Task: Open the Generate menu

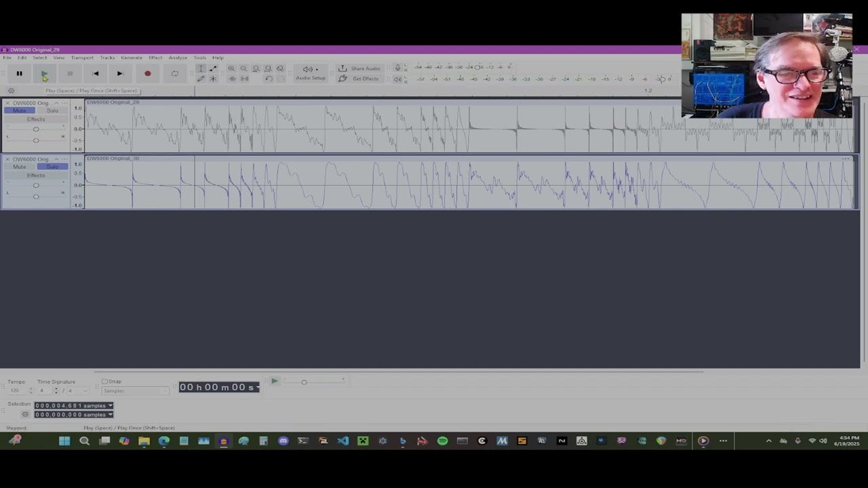Action: [132, 58]
